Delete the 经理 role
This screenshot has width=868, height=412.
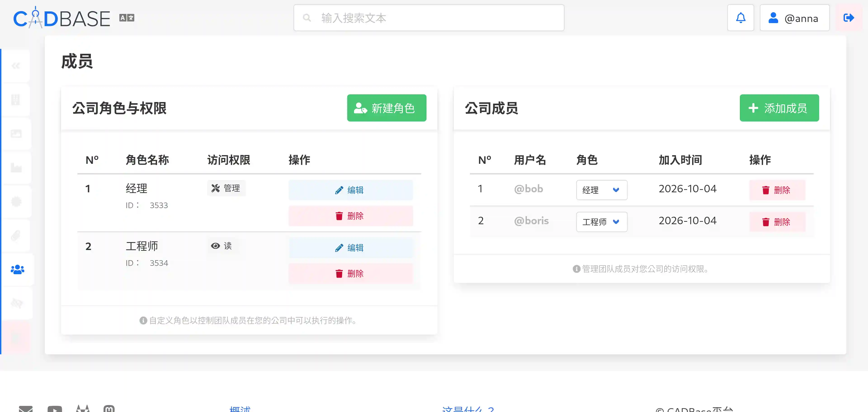[x=350, y=216]
